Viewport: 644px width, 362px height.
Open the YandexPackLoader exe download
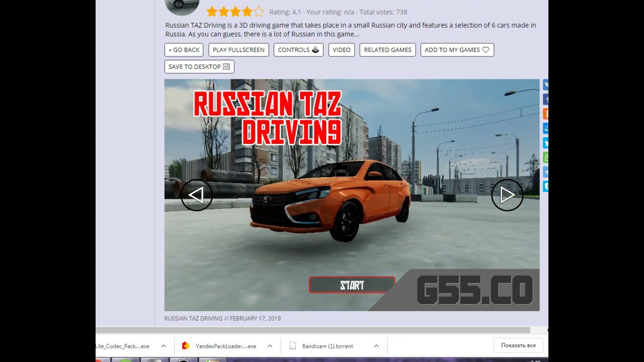226,346
